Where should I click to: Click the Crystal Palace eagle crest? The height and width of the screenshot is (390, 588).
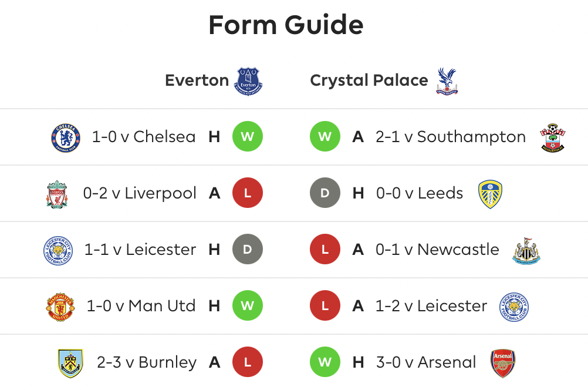click(x=447, y=81)
